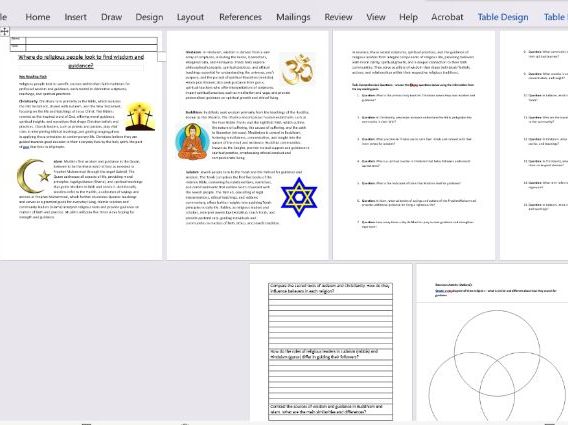Select the Review tab
Viewport: 568px width, 425px height.
click(338, 17)
